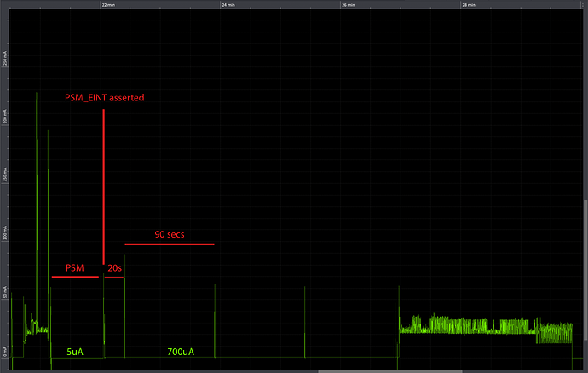This screenshot has width=588, height=373.
Task: Click the 0 mA baseline axis label
Action: [4, 351]
